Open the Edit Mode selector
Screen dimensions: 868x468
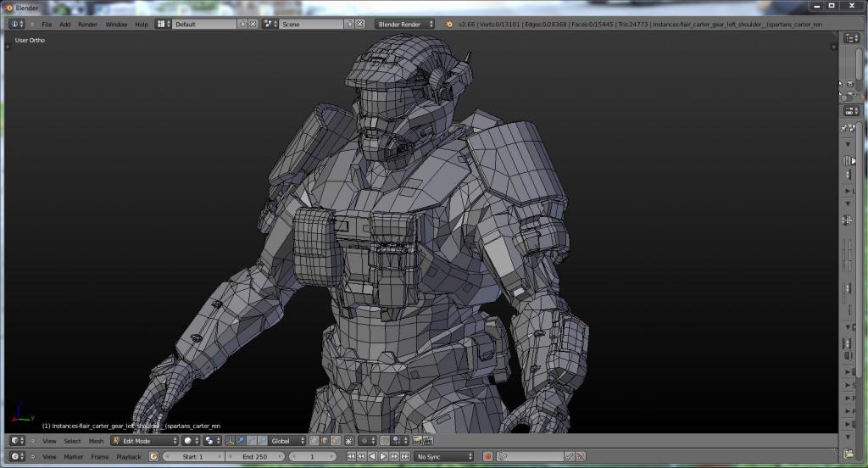click(x=144, y=441)
